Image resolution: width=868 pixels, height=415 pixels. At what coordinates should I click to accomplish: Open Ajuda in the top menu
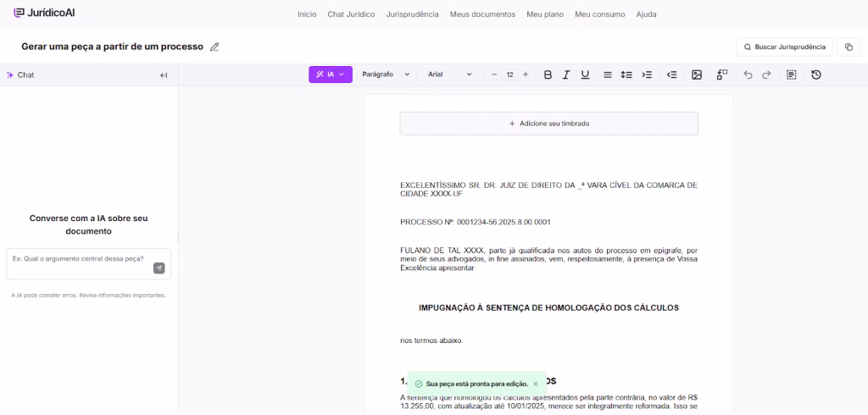(x=646, y=14)
